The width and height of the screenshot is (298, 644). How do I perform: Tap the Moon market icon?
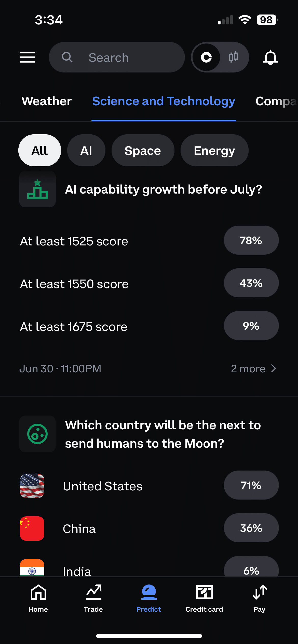tap(37, 434)
